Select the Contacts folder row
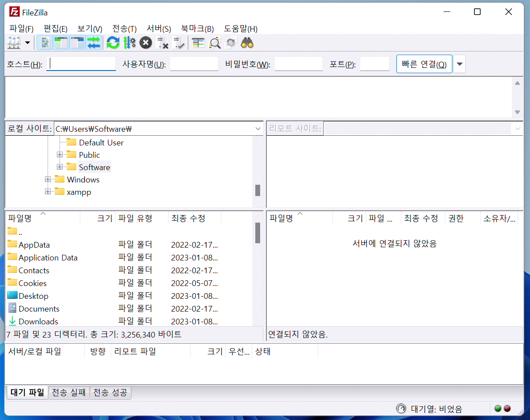Image resolution: width=530 pixels, height=420 pixels. coord(129,270)
